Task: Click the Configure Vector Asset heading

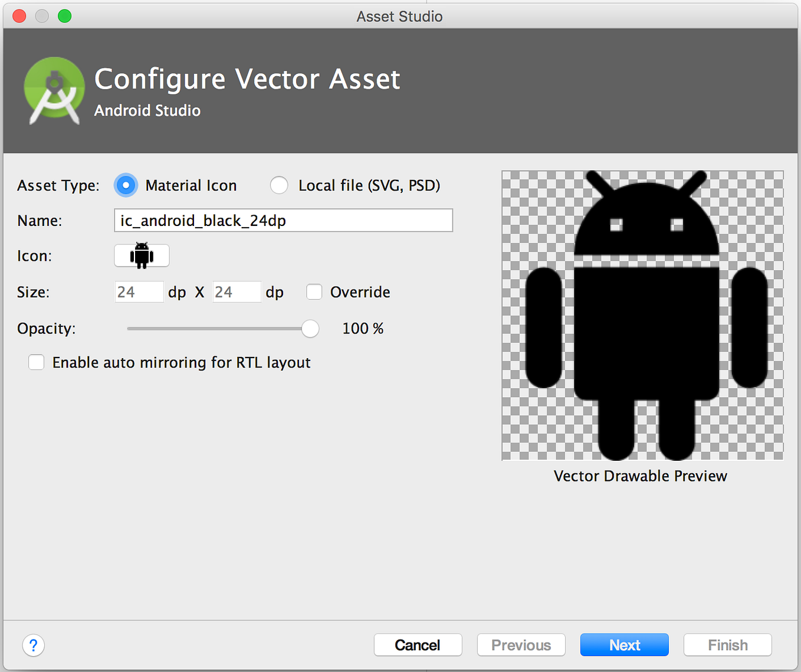Action: pyautogui.click(x=247, y=78)
